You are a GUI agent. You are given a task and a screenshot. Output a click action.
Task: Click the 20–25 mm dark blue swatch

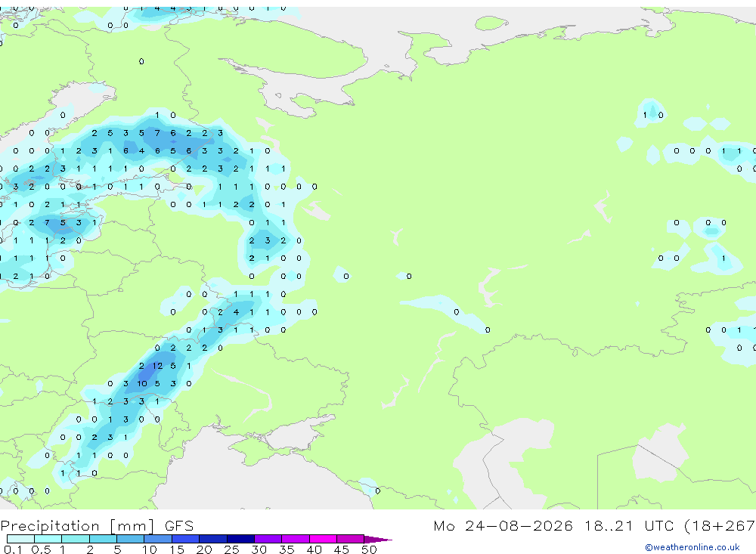pos(213,539)
